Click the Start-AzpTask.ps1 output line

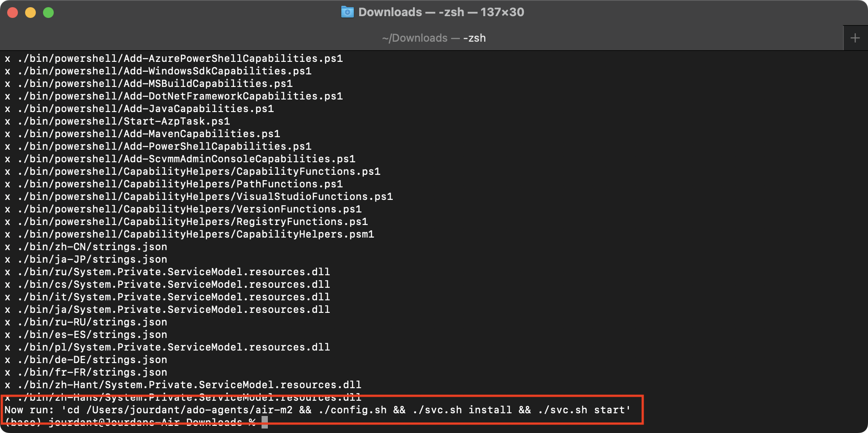click(124, 121)
